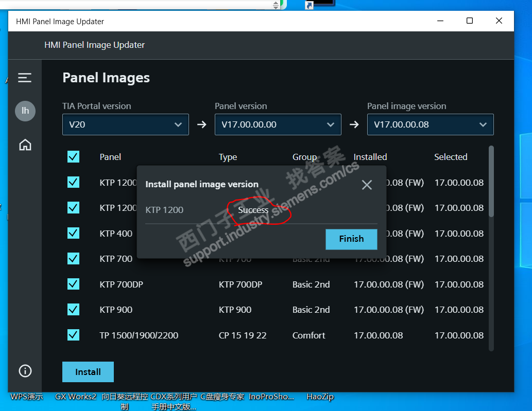Click the panel list vertical scrollbar
This screenshot has height=411, width=532.
tap(491, 181)
